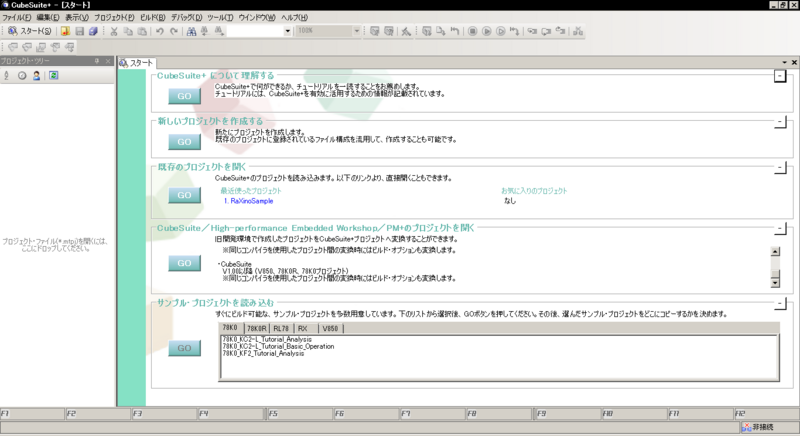Image resolution: width=800 pixels, height=436 pixels.
Task: Click the redo arrow icon
Action: [x=174, y=31]
